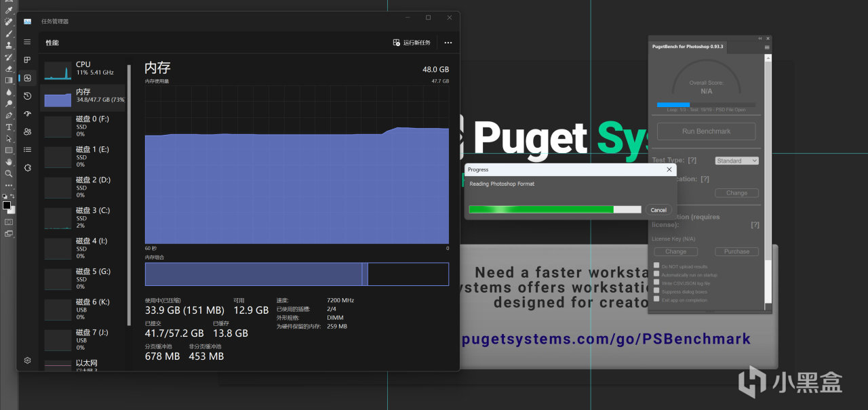
Task: Open the three-dots more options in Task Manager
Action: tap(448, 43)
